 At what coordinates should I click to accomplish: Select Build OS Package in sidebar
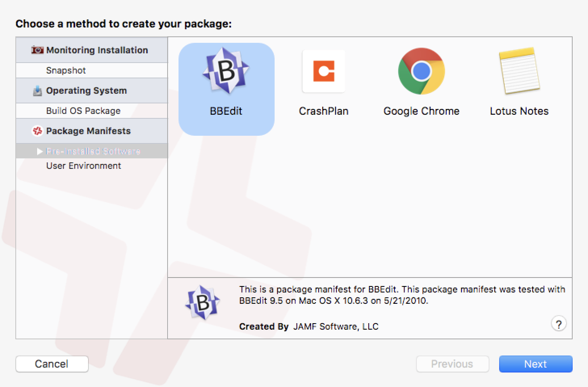[92, 111]
